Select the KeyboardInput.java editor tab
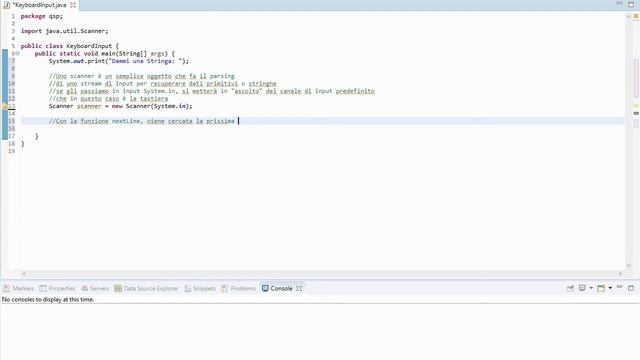 pos(39,5)
